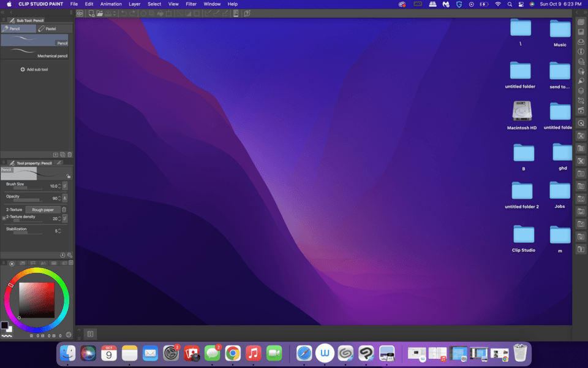Open Clip Studio launcher icon in command bar
Viewport: 588px width, 368px height.
(x=80, y=13)
